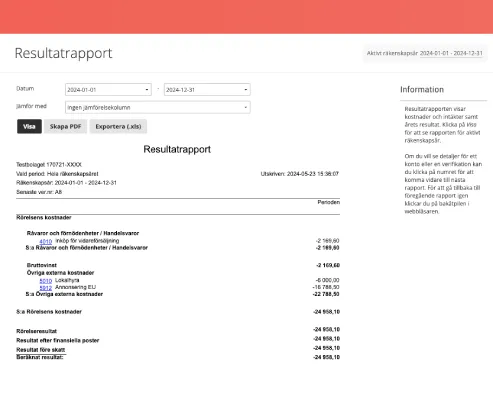Select the Resultatrapport page heading
Screen dimensions: 493x400
click(x=63, y=53)
